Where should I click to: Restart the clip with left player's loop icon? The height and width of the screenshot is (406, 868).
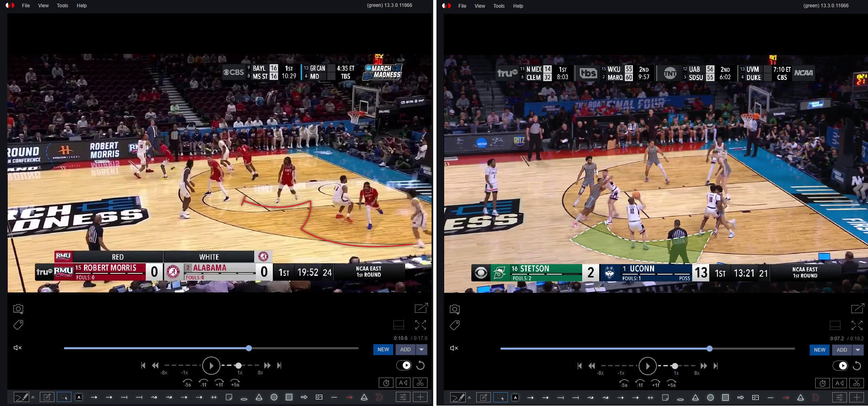click(421, 365)
